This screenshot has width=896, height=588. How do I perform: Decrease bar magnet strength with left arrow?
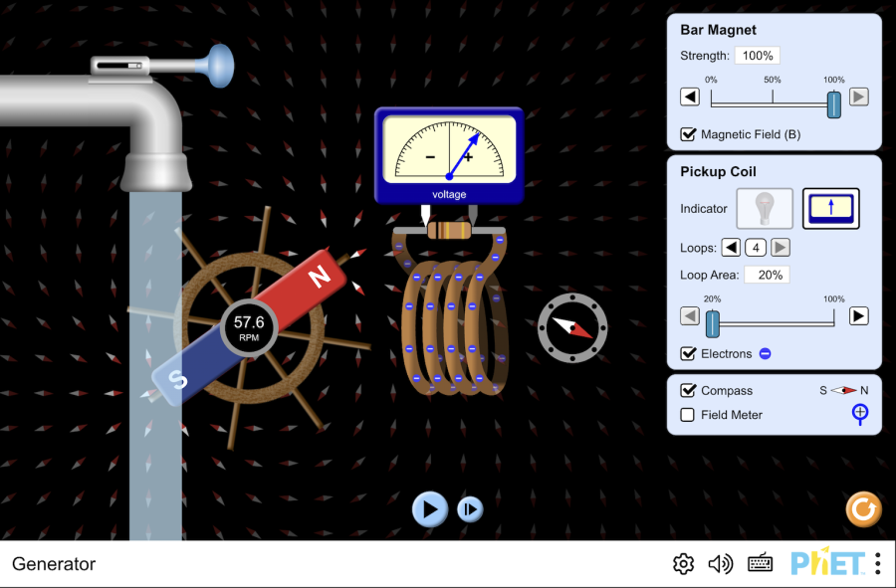point(690,97)
